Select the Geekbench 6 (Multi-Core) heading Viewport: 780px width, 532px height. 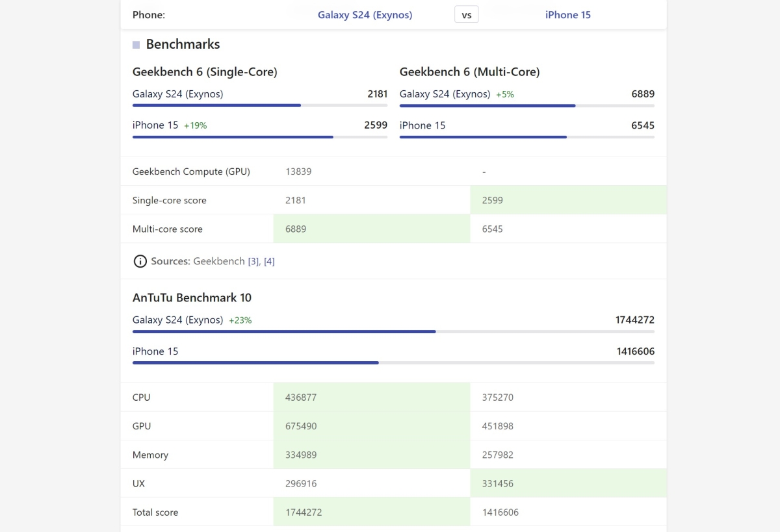point(469,72)
